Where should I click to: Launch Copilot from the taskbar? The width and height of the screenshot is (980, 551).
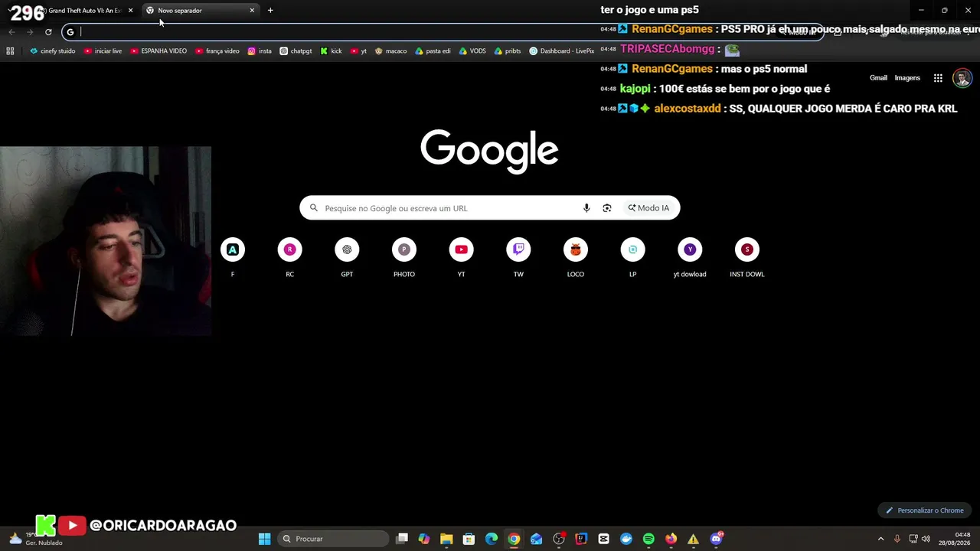pos(424,539)
